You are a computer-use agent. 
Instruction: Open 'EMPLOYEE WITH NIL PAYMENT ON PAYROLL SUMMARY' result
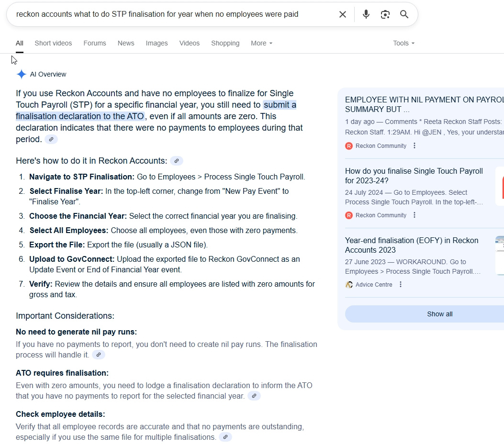425,105
